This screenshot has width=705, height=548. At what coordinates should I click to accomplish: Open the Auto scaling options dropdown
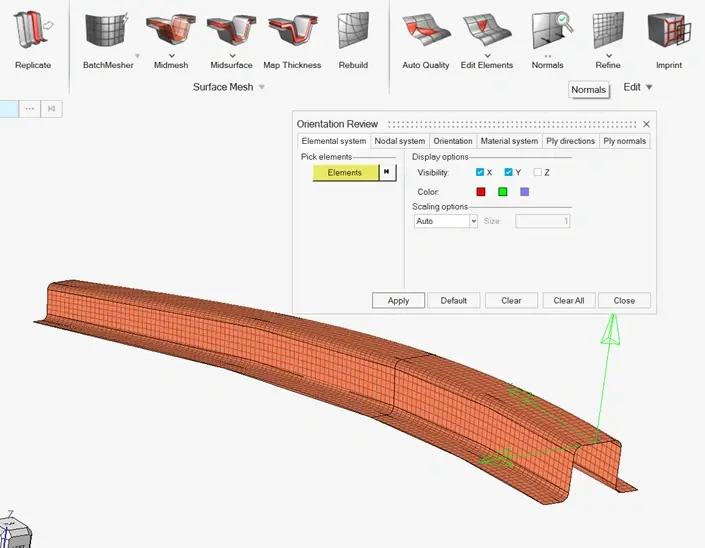click(x=446, y=221)
